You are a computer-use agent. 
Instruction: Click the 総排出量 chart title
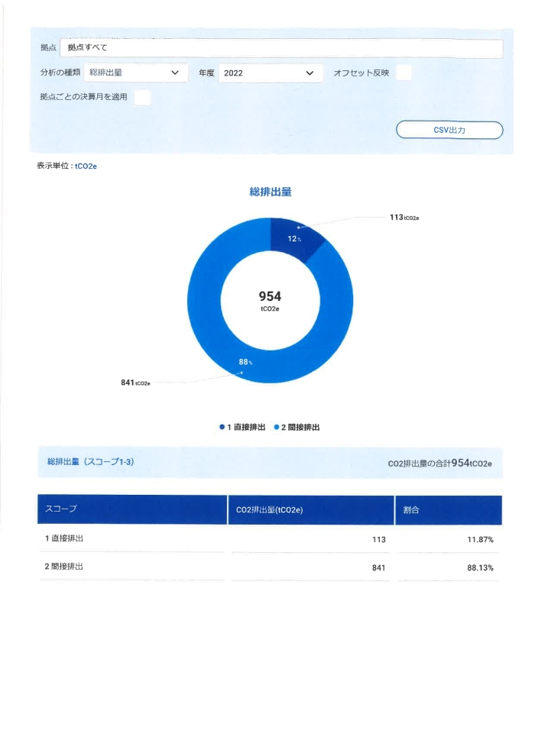tap(271, 192)
